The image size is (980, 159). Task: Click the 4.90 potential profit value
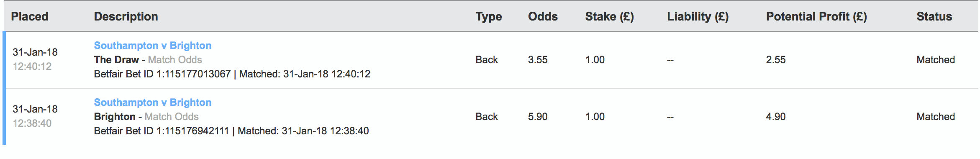click(x=776, y=117)
